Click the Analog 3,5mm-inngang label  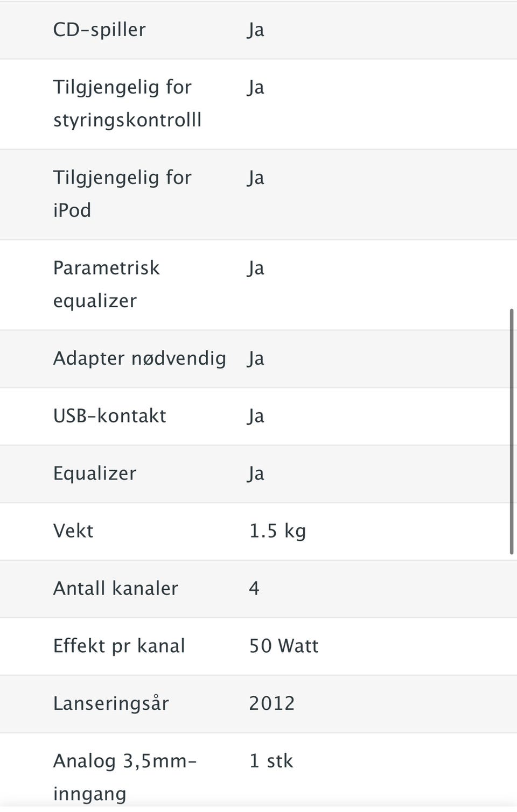[x=125, y=777]
